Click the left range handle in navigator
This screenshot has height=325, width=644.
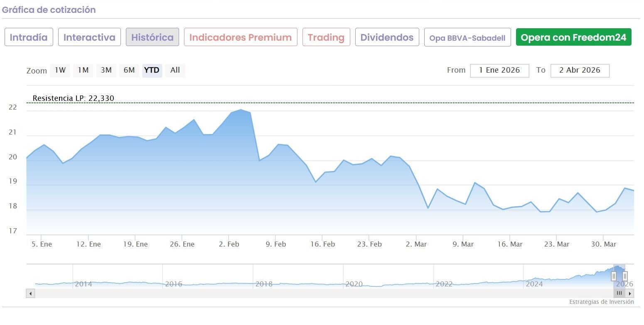[614, 276]
